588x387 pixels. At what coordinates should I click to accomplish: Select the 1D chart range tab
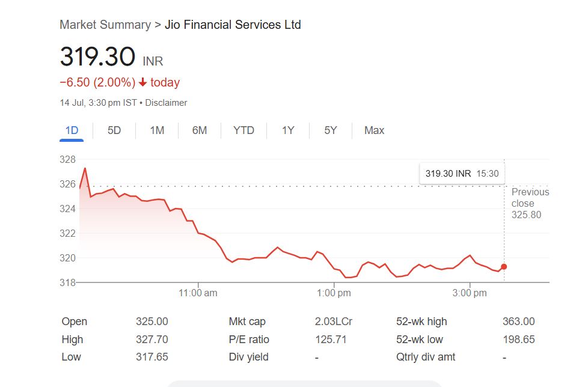tap(72, 130)
